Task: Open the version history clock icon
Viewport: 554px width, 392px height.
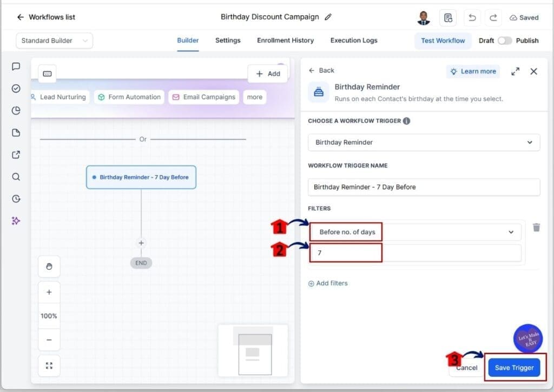Action: pos(16,199)
